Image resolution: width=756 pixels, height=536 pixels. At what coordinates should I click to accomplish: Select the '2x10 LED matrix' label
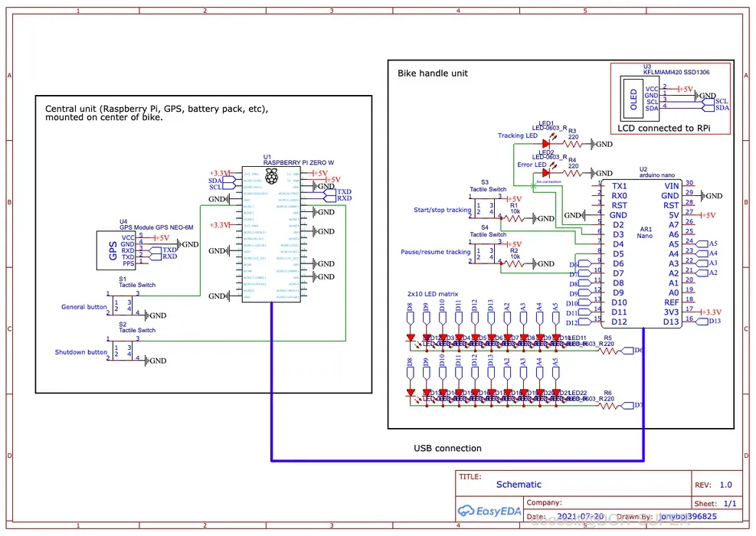pyautogui.click(x=433, y=293)
